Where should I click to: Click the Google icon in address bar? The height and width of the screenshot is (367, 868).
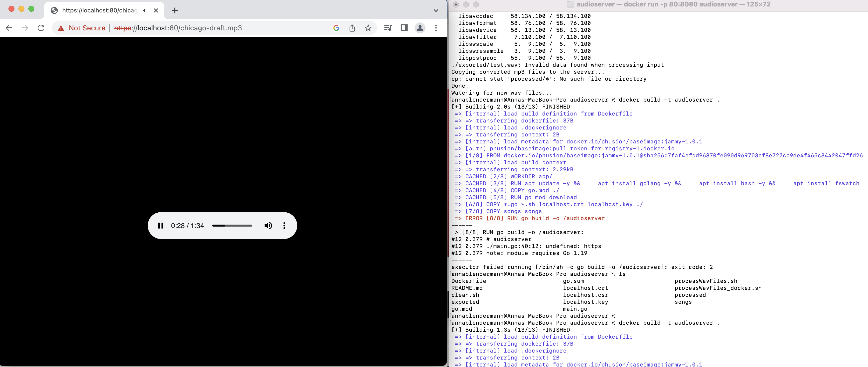coord(336,28)
